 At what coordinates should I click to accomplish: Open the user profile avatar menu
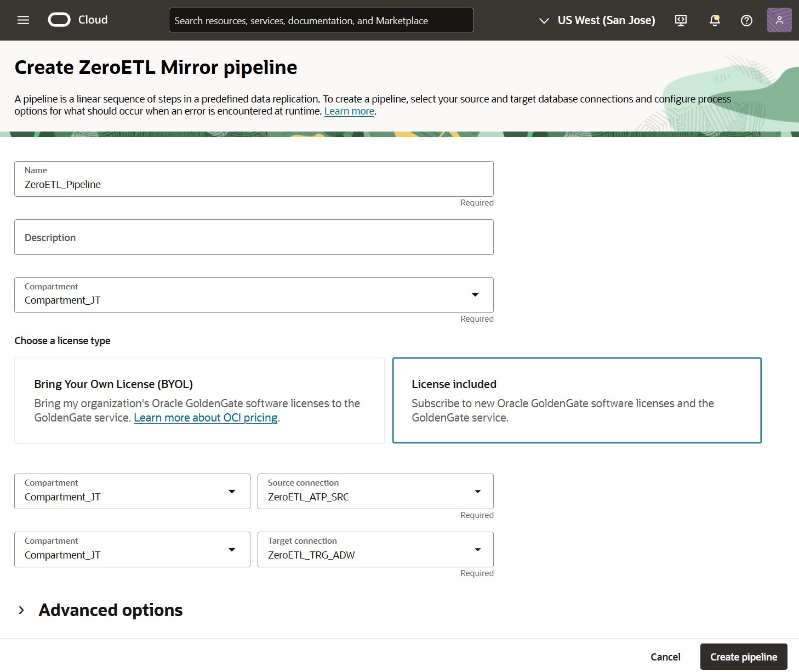[x=779, y=20]
